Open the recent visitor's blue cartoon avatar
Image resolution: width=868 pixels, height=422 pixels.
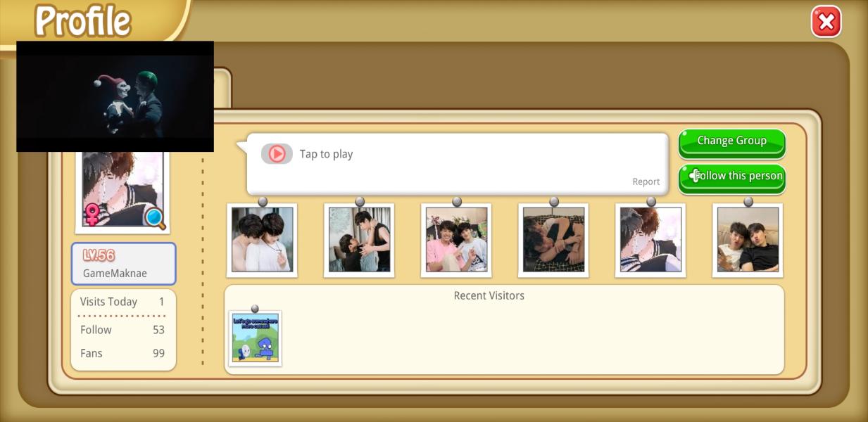pos(255,338)
